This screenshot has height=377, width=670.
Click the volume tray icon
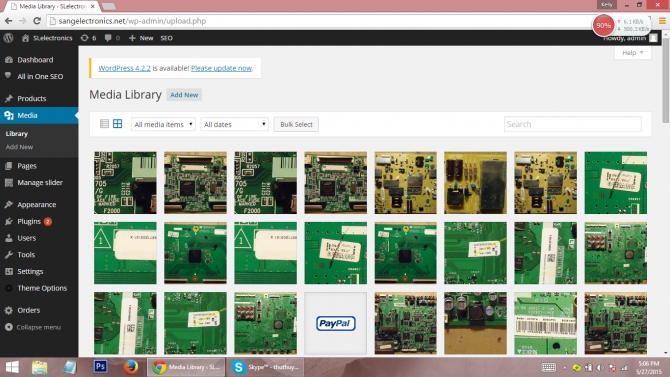tap(600, 368)
